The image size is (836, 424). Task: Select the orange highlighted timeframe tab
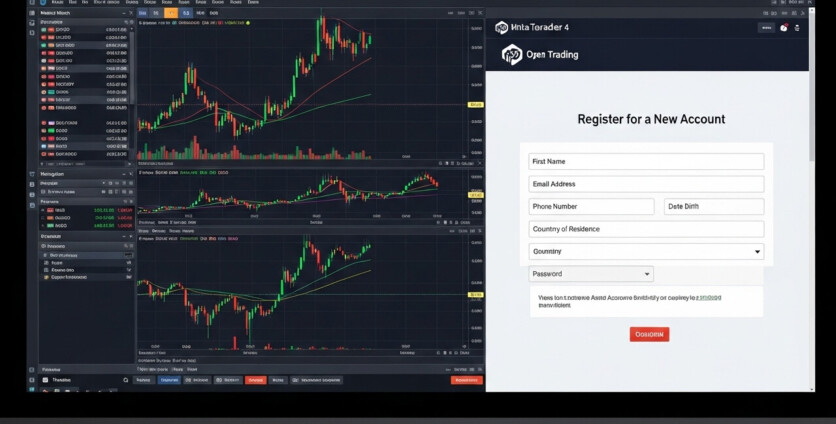171,13
